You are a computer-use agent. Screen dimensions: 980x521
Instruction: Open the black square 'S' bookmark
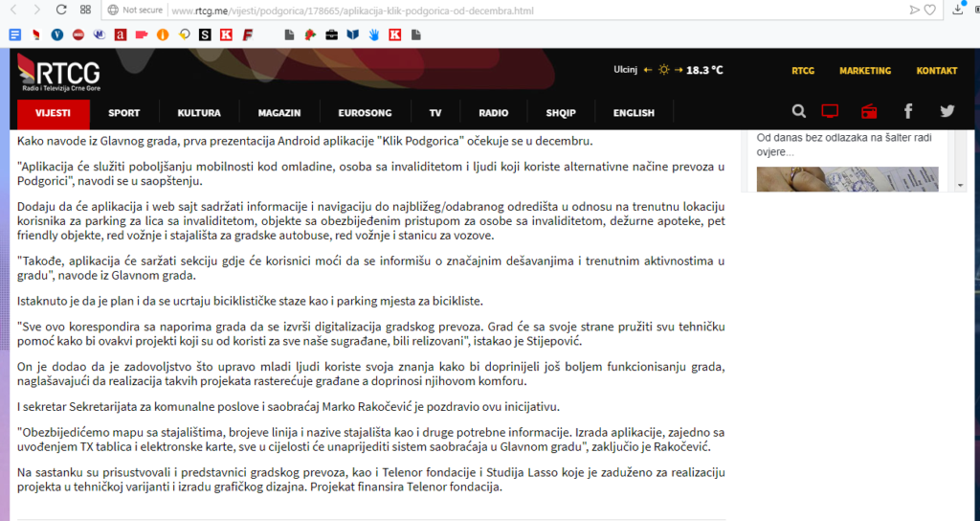tap(205, 35)
